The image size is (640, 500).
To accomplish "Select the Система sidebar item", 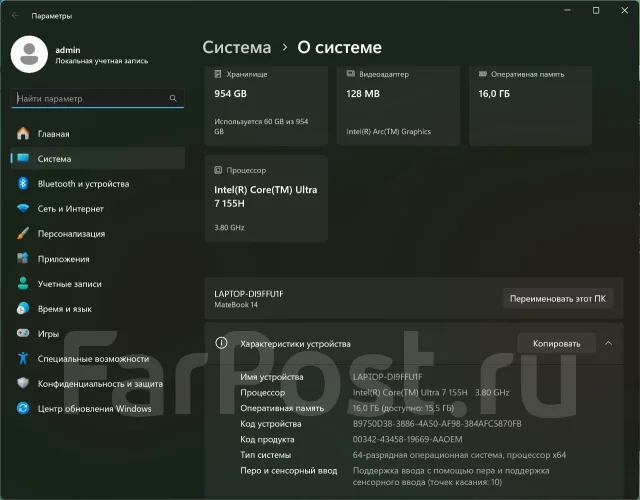I will pos(97,158).
